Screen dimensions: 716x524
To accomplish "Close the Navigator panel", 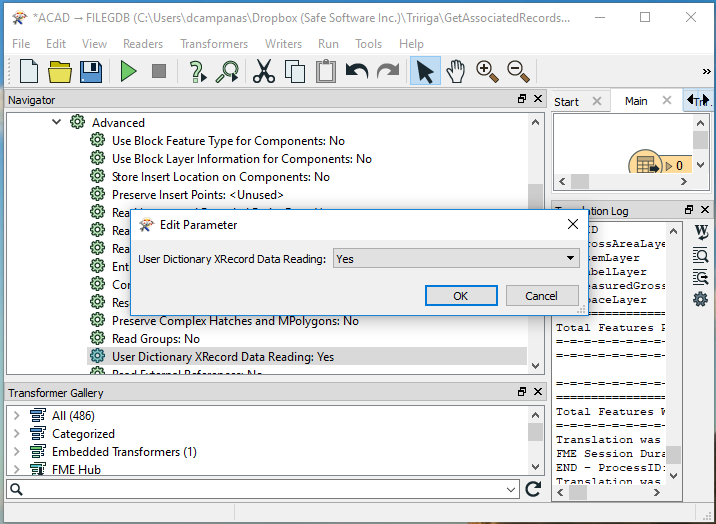I will point(538,99).
